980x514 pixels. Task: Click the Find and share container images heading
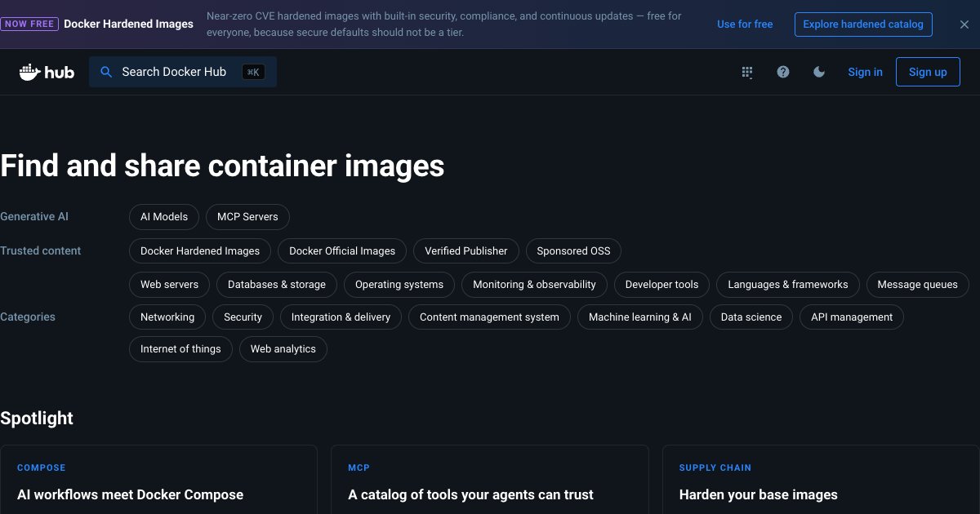click(x=222, y=166)
